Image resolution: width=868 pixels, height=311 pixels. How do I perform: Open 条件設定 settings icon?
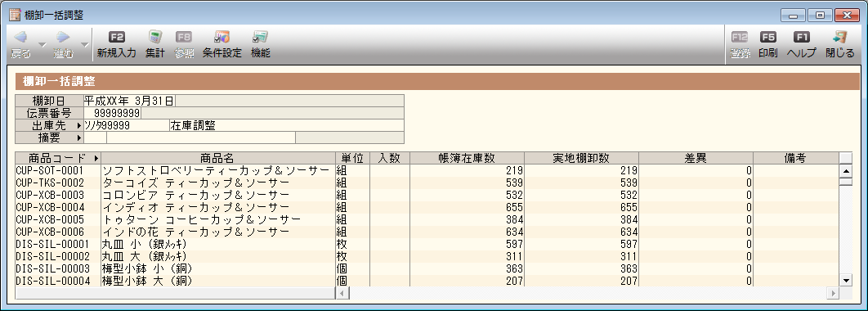click(x=222, y=37)
